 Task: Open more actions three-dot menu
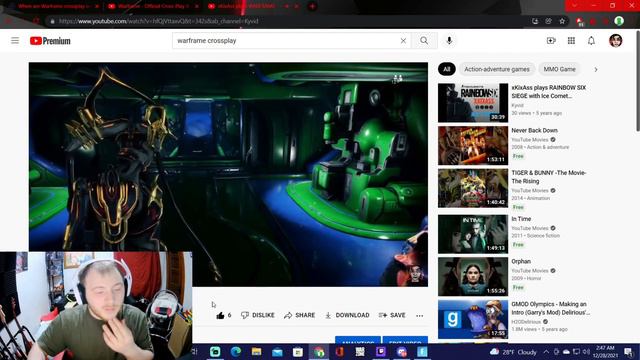(420, 316)
